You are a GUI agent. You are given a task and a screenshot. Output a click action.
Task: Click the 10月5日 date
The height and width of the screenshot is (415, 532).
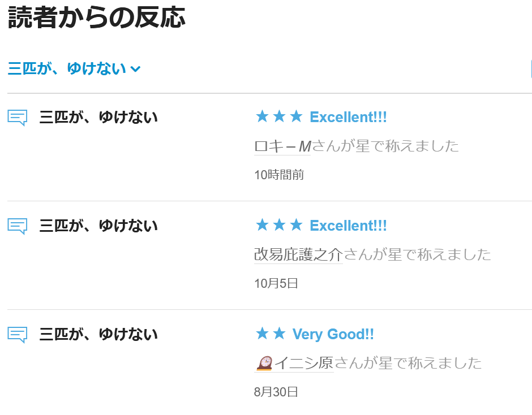(x=276, y=284)
